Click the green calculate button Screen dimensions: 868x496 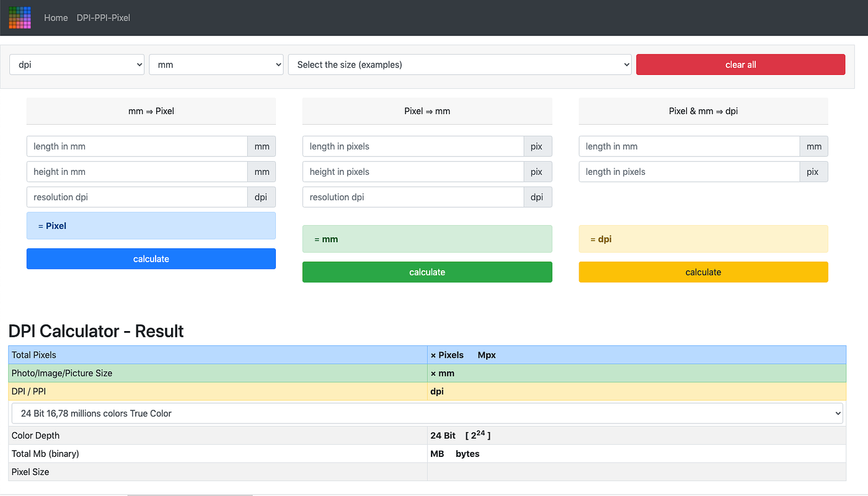[427, 272]
